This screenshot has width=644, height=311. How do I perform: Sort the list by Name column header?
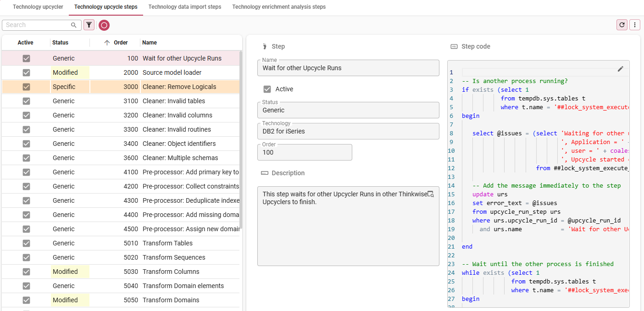pos(150,43)
